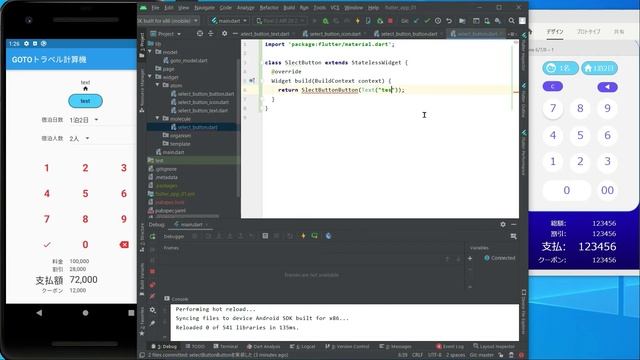640x360 pixels.
Task: Open the 2人 guest count dropdown on phone
Action: [79, 139]
